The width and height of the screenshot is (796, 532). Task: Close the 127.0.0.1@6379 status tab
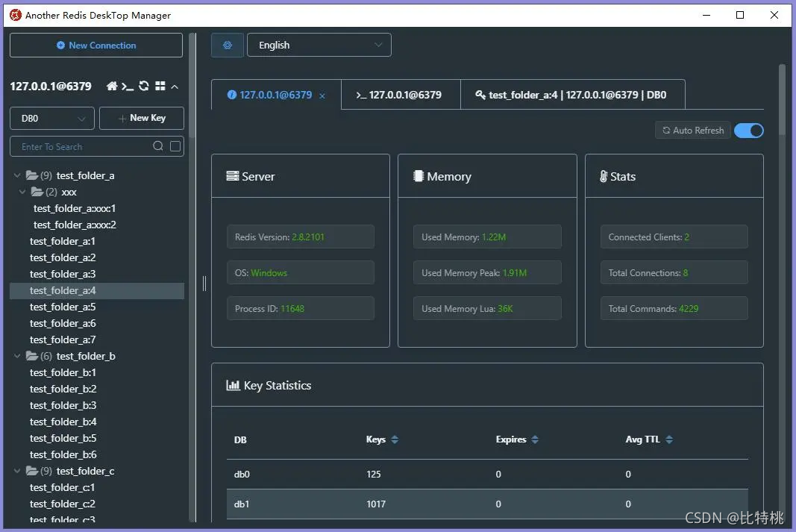coord(322,96)
